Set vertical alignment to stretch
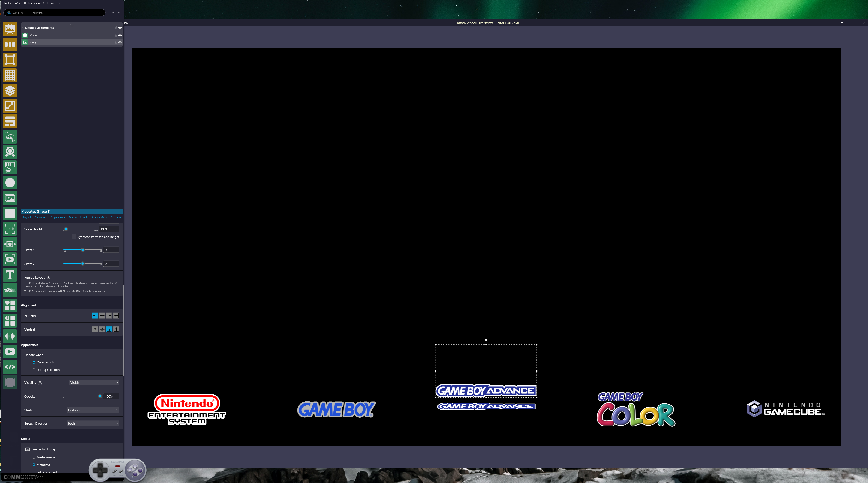Viewport: 868px width, 483px height. (x=116, y=329)
